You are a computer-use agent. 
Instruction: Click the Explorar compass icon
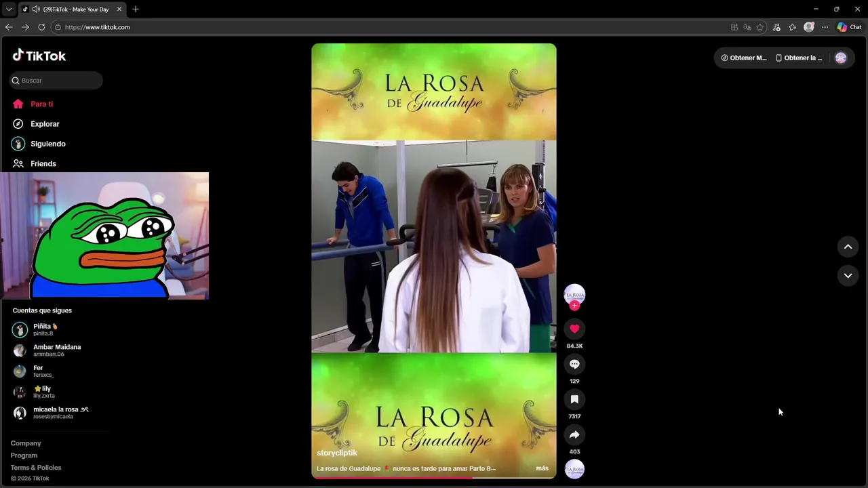point(18,124)
